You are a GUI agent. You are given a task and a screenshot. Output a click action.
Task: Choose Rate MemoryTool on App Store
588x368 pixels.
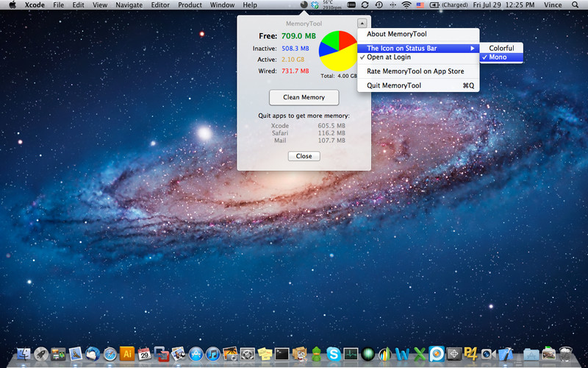pos(418,71)
